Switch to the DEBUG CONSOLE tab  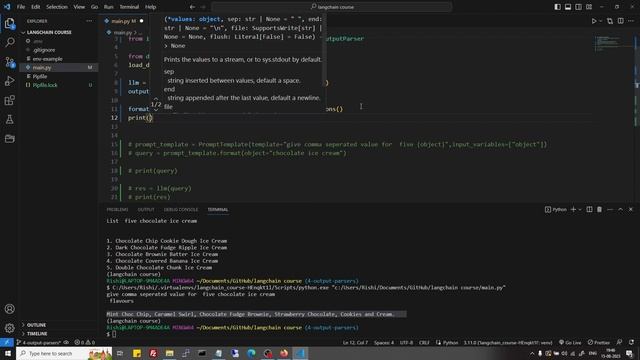tap(181, 209)
